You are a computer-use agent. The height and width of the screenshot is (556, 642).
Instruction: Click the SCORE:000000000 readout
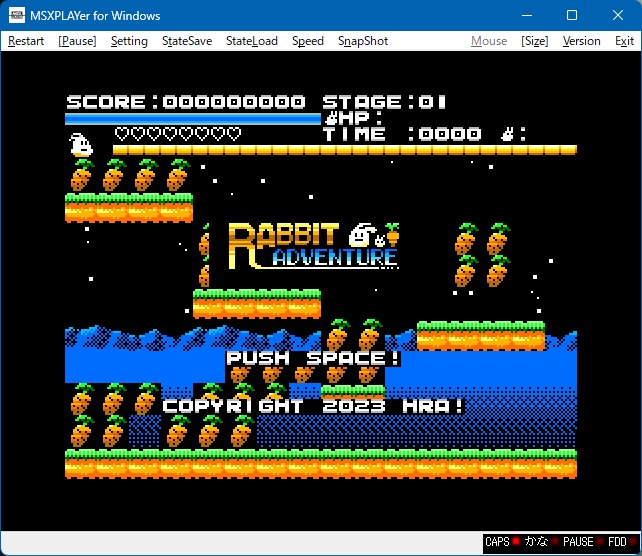coord(186,102)
